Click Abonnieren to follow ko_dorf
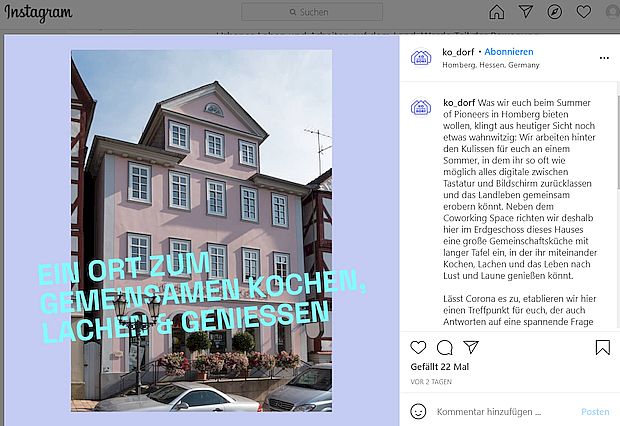 [508, 52]
